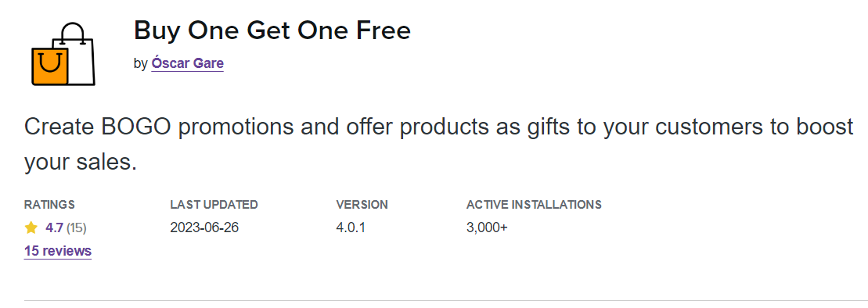Click the yellow rating star icon
This screenshot has width=868, height=308.
point(31,227)
